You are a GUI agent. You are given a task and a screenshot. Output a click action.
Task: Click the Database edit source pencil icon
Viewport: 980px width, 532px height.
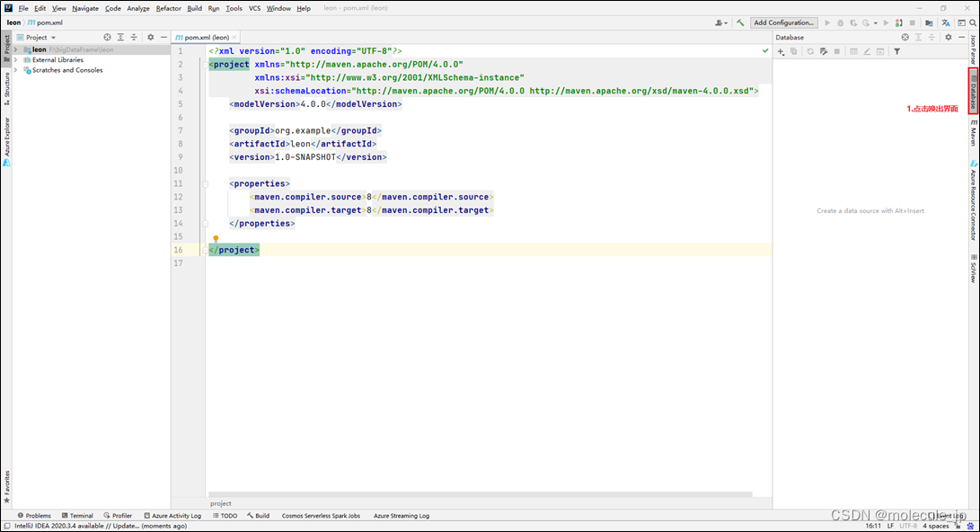[867, 51]
